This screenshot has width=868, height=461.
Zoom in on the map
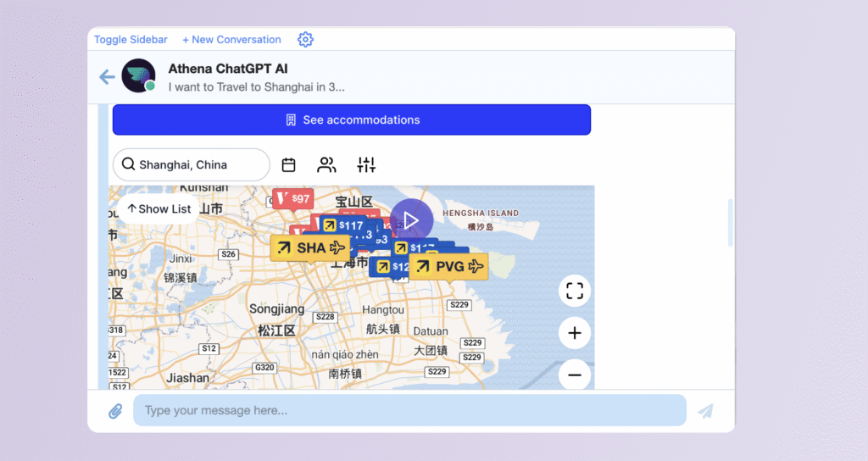575,333
